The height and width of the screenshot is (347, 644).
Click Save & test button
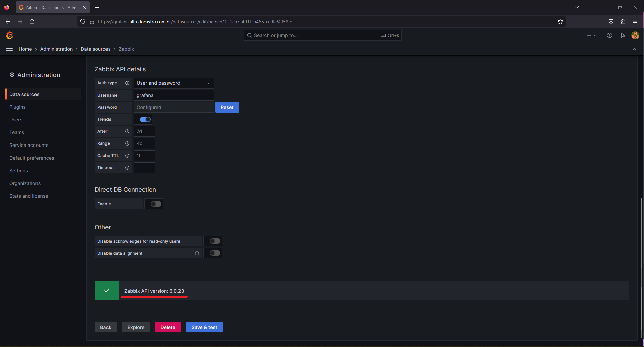(x=204, y=327)
